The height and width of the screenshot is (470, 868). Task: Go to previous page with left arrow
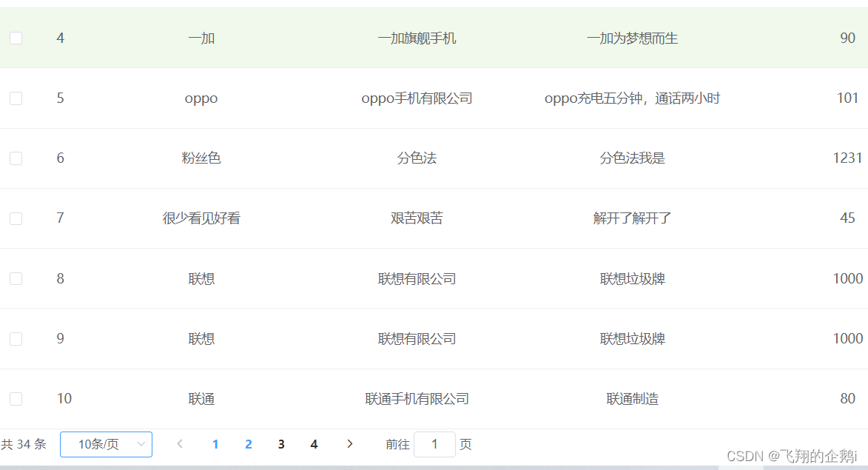click(x=180, y=444)
